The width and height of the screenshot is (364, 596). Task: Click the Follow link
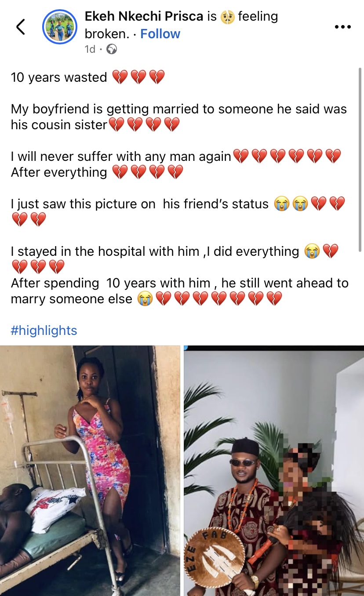point(160,33)
